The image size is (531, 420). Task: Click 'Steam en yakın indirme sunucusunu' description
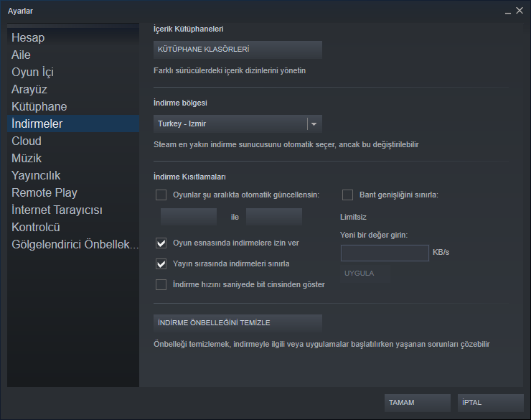[x=286, y=144]
